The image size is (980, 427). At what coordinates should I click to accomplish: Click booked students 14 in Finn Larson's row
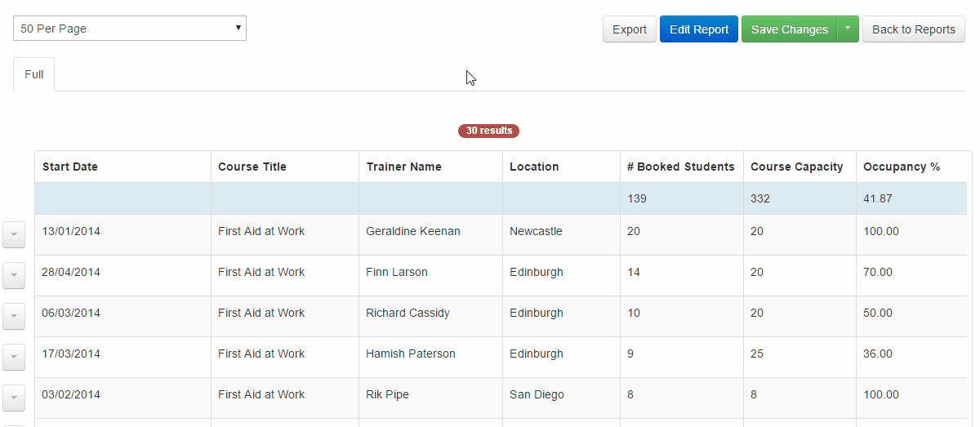(634, 272)
